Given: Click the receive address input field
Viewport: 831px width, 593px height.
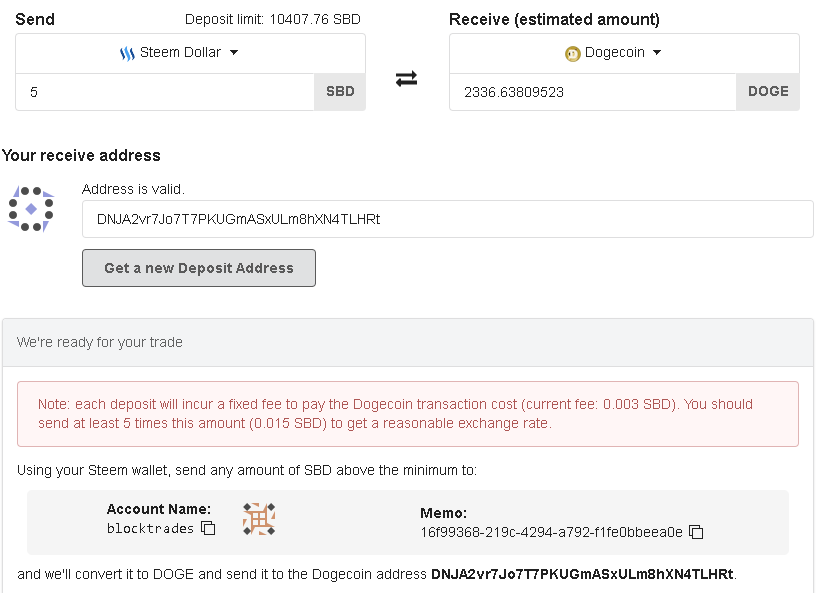Looking at the screenshot, I should 448,219.
